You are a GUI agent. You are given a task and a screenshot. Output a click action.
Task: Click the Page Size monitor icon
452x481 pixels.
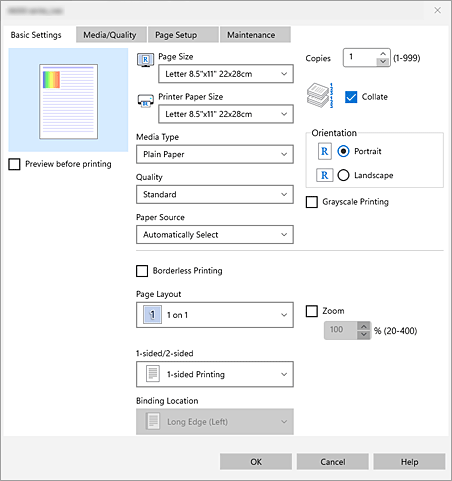click(145, 60)
